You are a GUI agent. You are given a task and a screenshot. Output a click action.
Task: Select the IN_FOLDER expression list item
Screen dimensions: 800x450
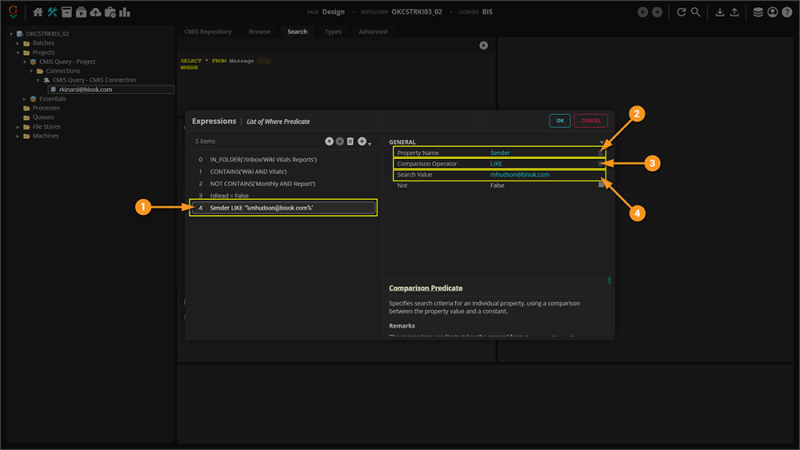[263, 159]
